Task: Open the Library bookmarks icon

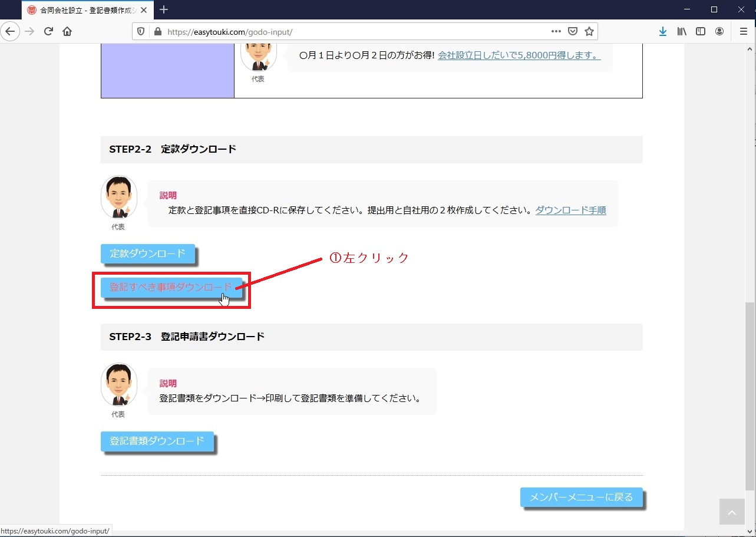Action: (682, 31)
